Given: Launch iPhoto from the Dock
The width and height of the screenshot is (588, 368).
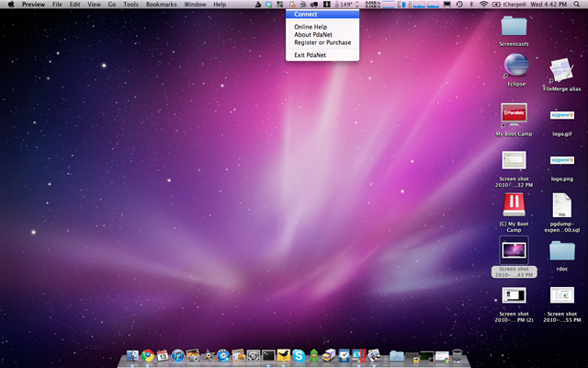Looking at the screenshot, I should point(193,355).
